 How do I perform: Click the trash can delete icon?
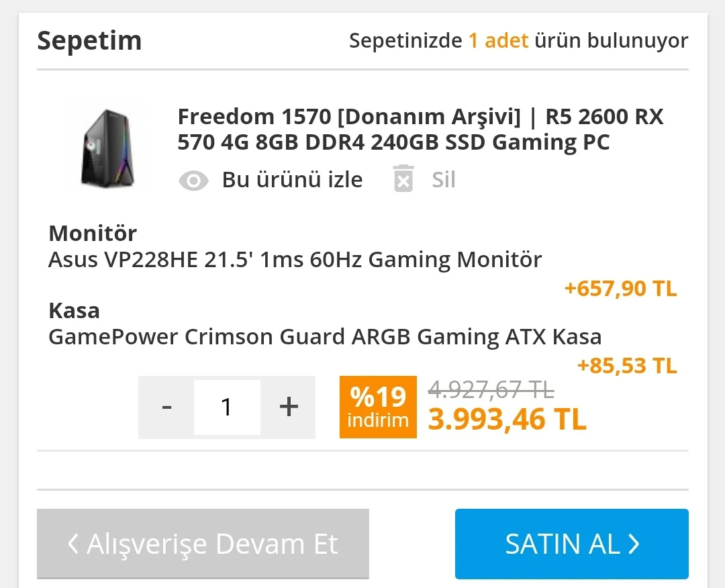(x=403, y=179)
